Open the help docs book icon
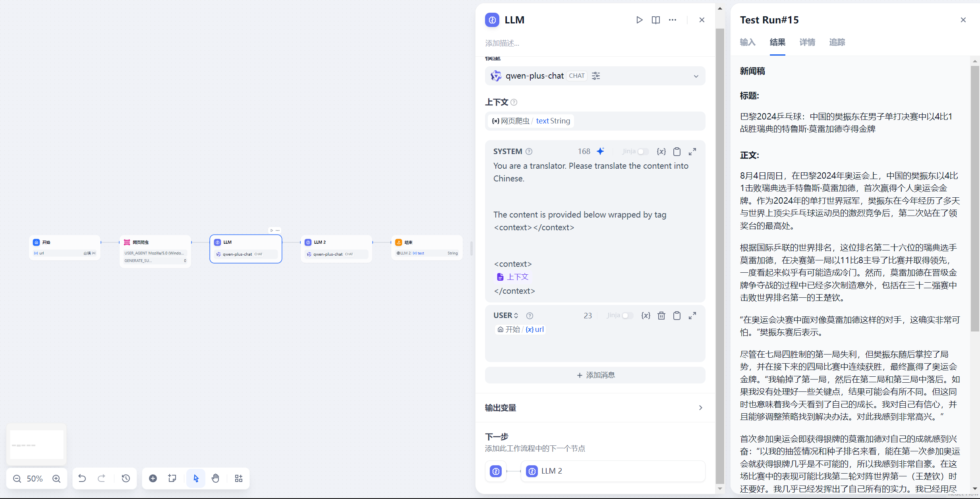Viewport: 980px width, 499px height. [656, 20]
